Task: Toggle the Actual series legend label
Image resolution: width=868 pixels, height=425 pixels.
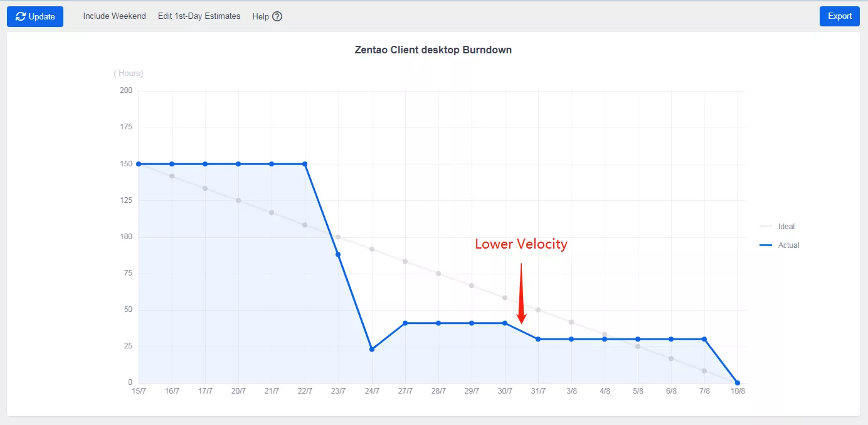Action: coord(788,245)
